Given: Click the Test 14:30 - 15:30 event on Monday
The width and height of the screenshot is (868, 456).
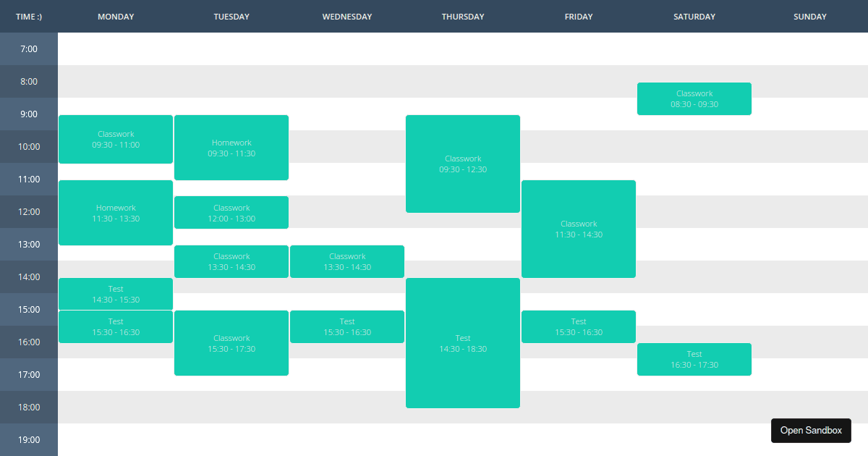Looking at the screenshot, I should point(115,293).
